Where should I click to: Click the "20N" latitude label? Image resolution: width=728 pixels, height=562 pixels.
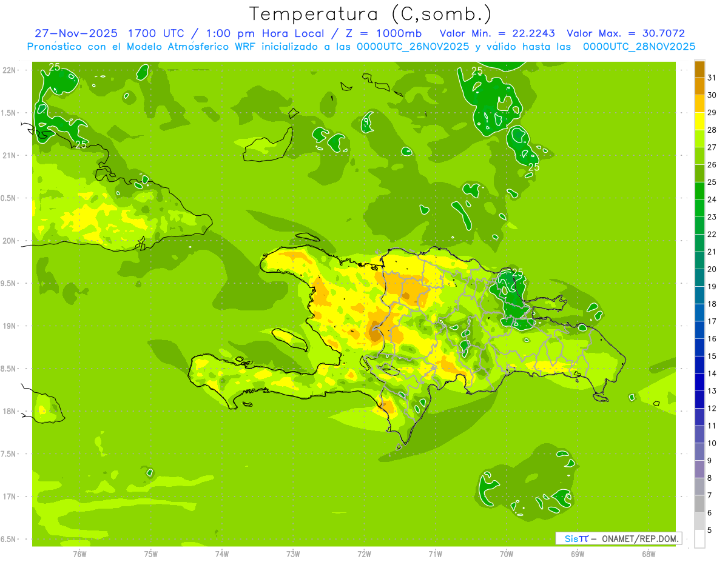pyautogui.click(x=8, y=241)
